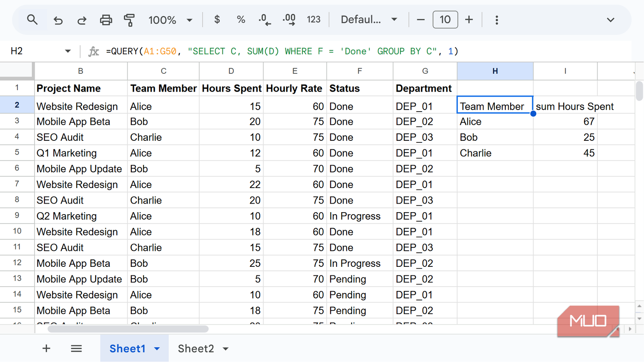Click the font size field
The image size is (644, 362).
[x=445, y=20]
